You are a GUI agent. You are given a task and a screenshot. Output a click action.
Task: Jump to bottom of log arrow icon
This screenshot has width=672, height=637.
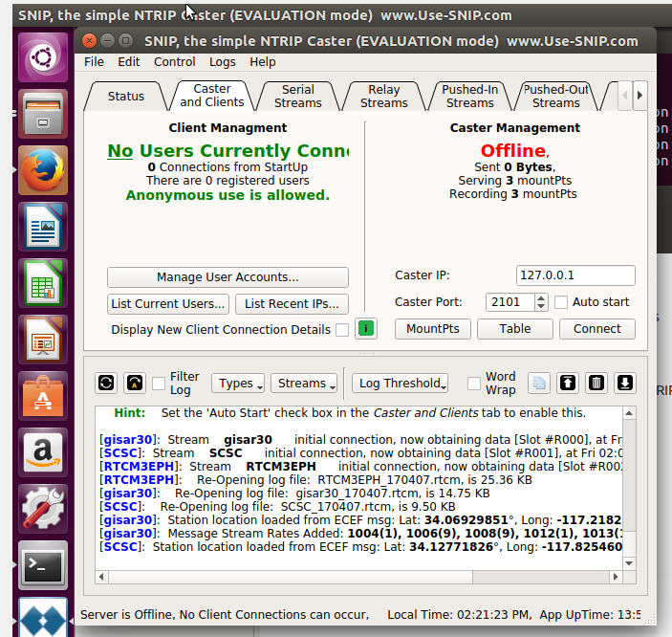point(625,383)
